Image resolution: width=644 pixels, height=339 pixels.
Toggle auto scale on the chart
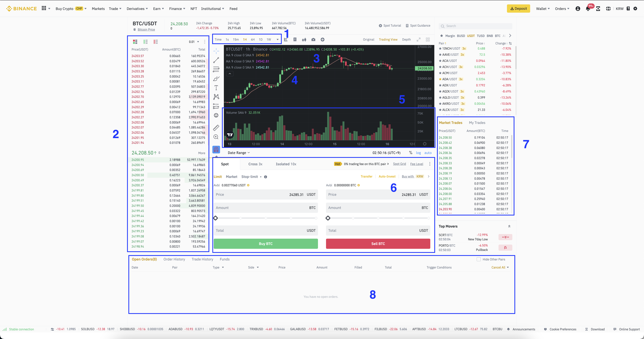click(x=428, y=153)
